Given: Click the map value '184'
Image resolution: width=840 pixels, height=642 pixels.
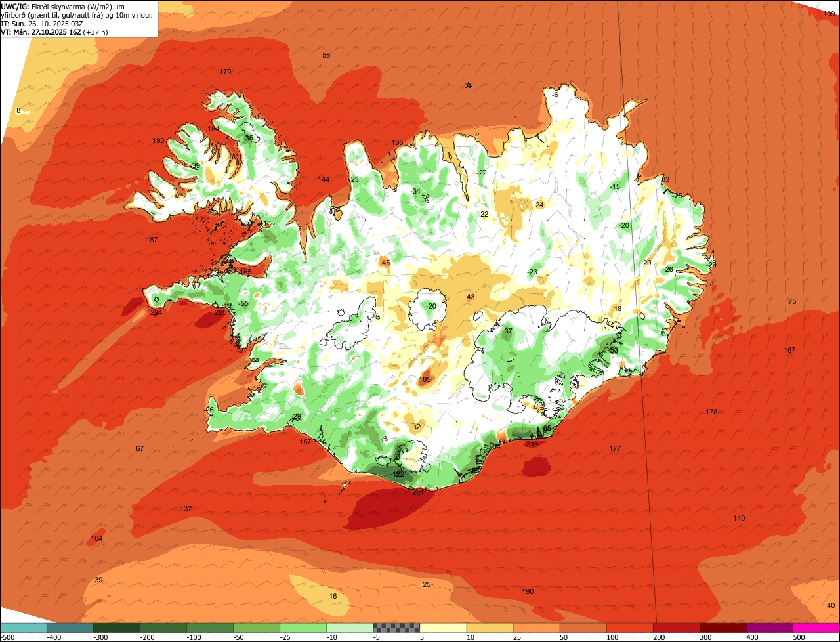Looking at the screenshot, I should [213, 129].
